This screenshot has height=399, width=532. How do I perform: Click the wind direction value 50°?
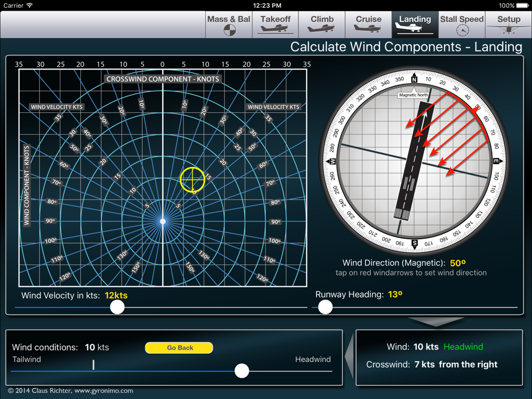click(458, 263)
